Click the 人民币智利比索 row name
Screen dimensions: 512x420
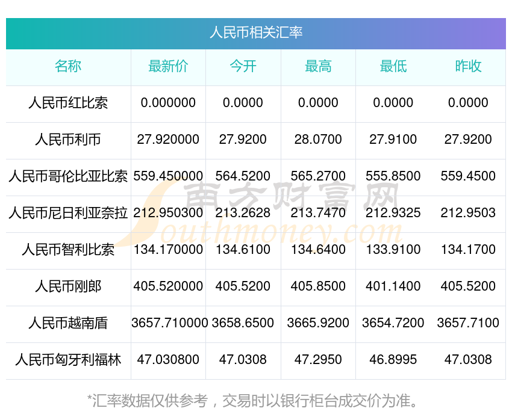pyautogui.click(x=68, y=250)
